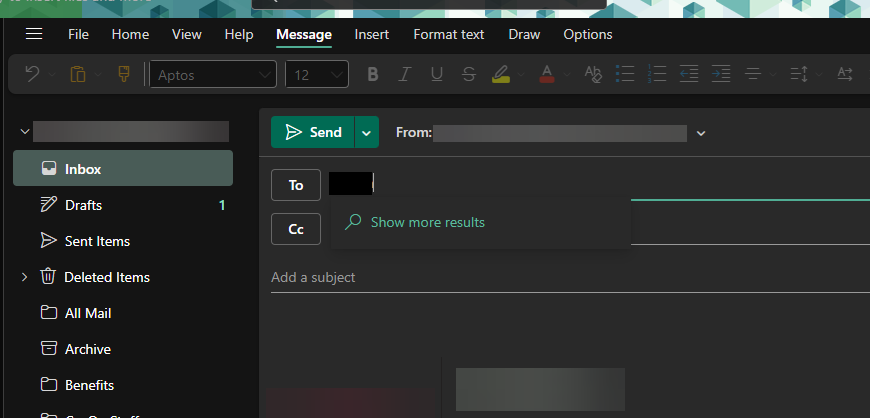
Task: Open the highlight color dropdown arrow
Action: click(x=521, y=74)
